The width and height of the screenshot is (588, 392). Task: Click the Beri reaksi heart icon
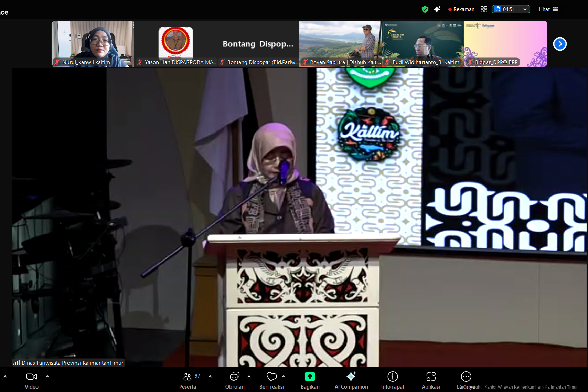[271, 377]
